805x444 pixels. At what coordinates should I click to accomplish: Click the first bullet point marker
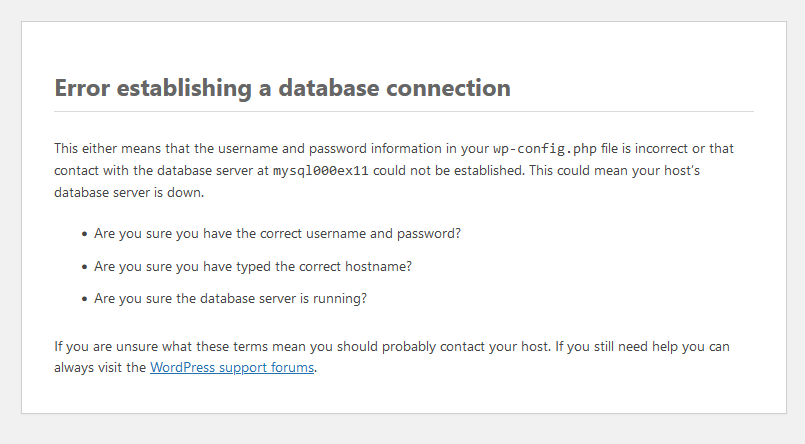coord(84,235)
